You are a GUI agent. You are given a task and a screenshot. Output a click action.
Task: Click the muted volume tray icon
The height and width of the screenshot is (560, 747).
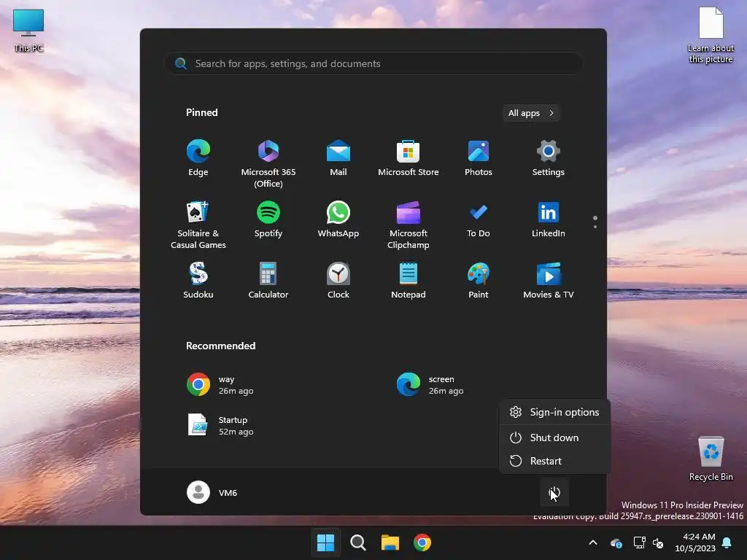tap(658, 542)
